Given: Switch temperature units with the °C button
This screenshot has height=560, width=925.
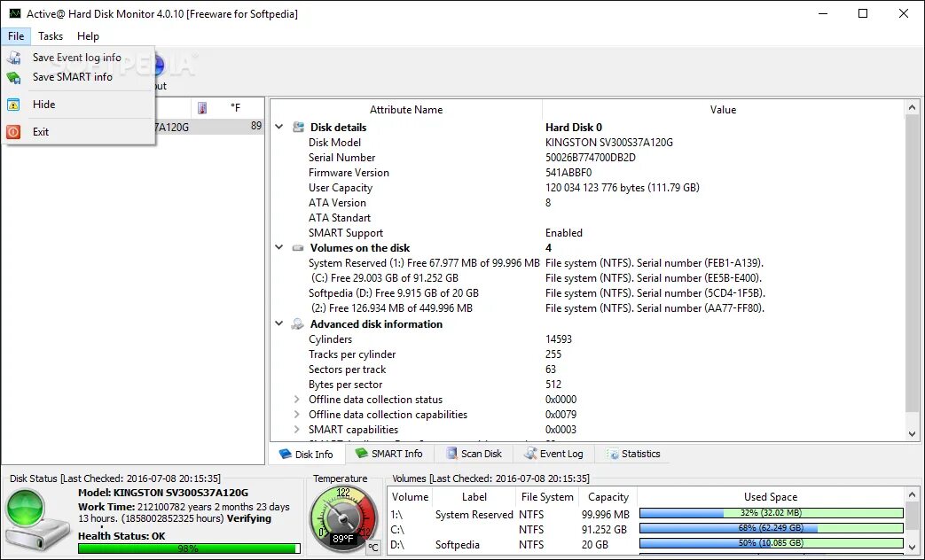Looking at the screenshot, I should point(372,548).
